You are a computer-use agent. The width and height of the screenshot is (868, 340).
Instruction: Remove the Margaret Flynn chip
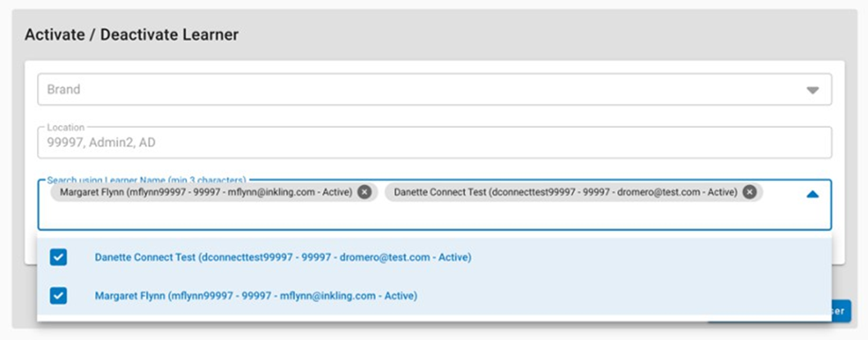pos(365,193)
